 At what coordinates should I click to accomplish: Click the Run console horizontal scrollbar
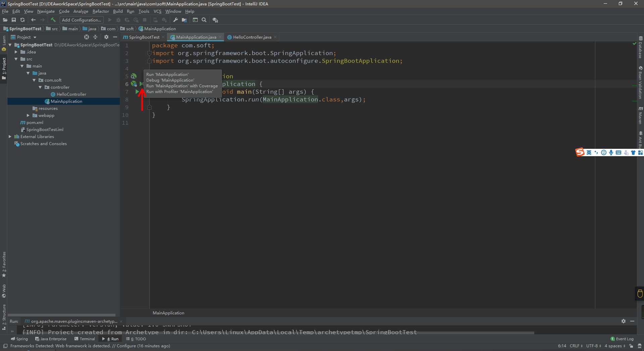[279, 333]
